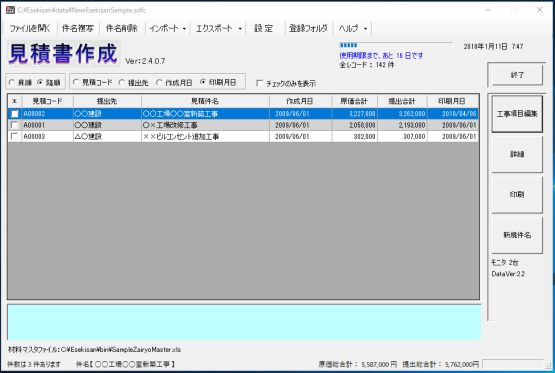Image resolution: width=555 pixels, height=373 pixels.
Task: Click the 終了 button
Action: (517, 75)
